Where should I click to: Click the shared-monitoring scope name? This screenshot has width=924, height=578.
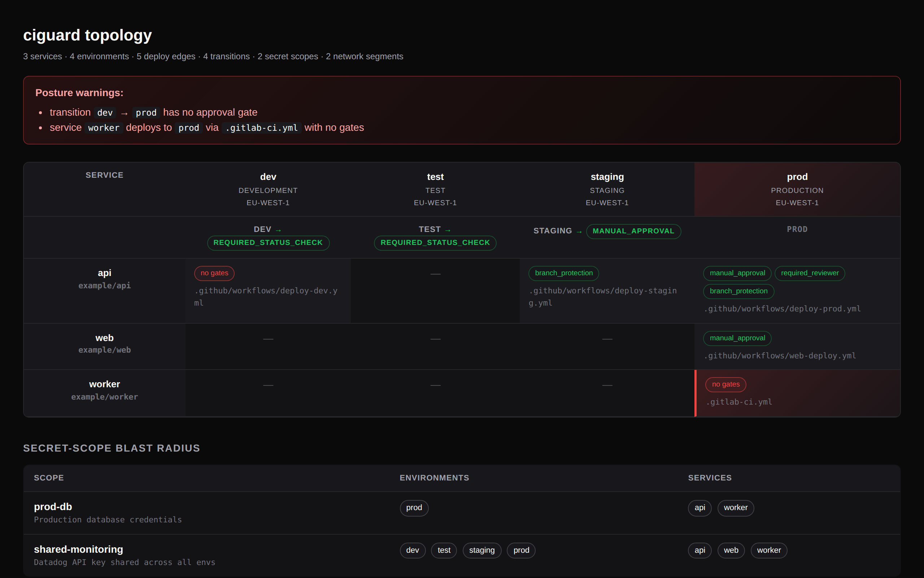pos(78,550)
